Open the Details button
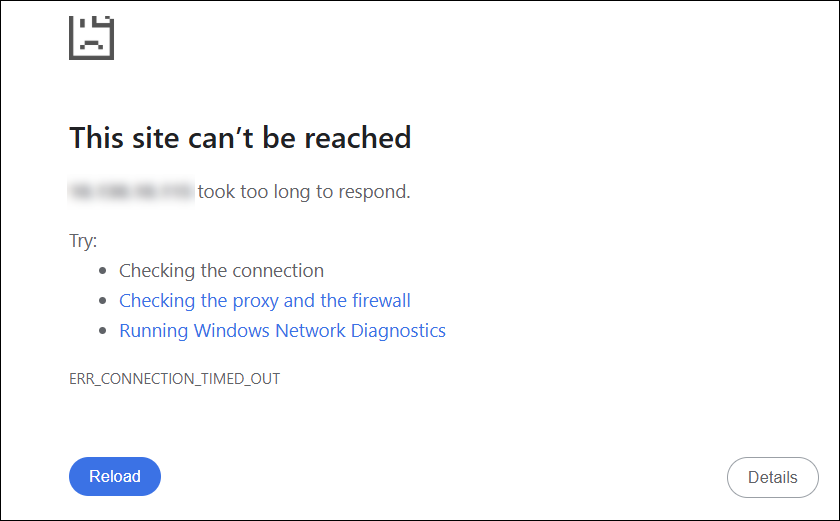This screenshot has height=521, width=840. tap(772, 477)
